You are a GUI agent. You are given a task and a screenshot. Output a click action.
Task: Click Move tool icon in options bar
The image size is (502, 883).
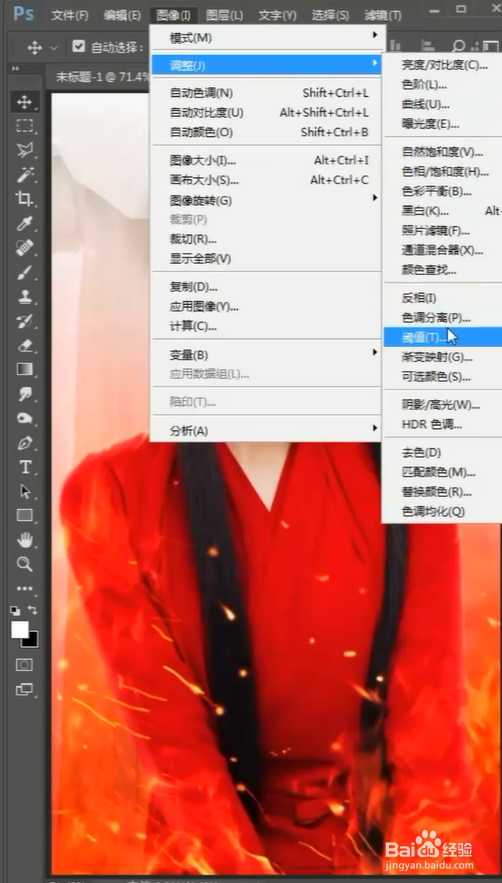34,47
